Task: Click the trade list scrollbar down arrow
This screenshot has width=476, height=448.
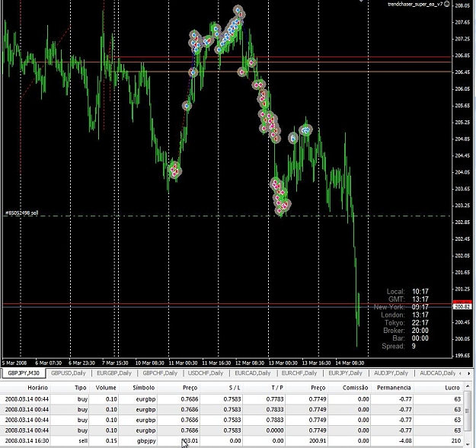Action: (468, 443)
